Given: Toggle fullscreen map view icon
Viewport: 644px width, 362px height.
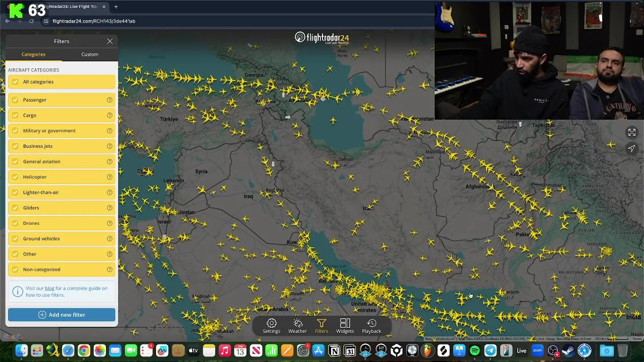Looking at the screenshot, I should (x=632, y=132).
